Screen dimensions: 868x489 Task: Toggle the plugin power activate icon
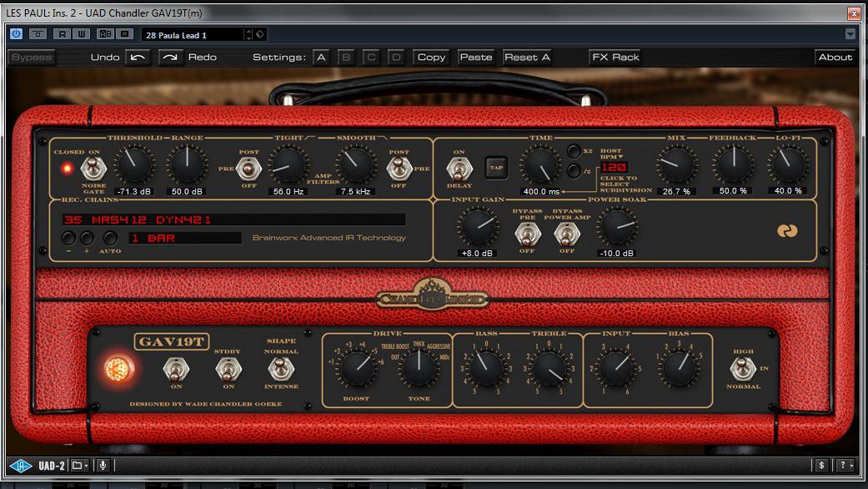click(x=16, y=34)
